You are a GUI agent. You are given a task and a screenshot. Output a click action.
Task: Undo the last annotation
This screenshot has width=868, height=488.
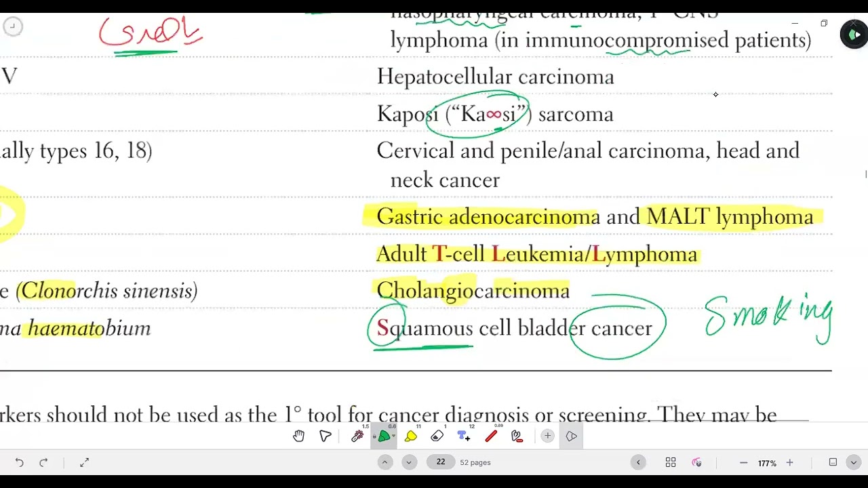pos(19,462)
